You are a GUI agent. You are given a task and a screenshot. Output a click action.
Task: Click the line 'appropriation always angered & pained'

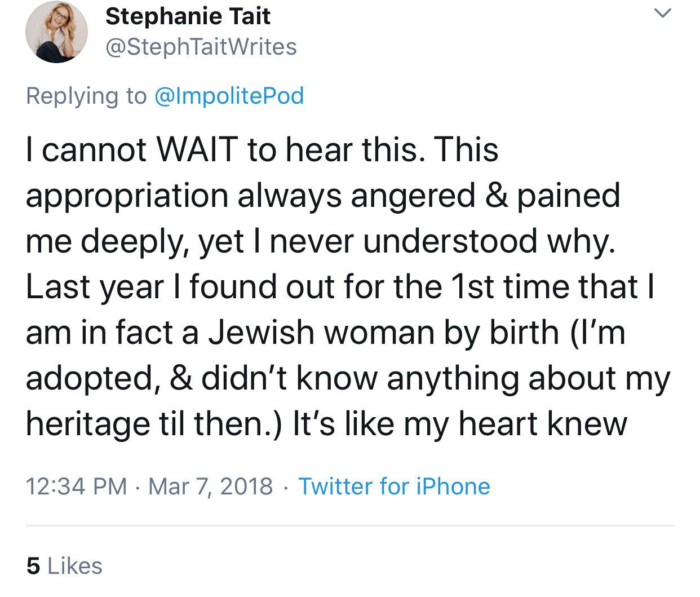tap(323, 196)
